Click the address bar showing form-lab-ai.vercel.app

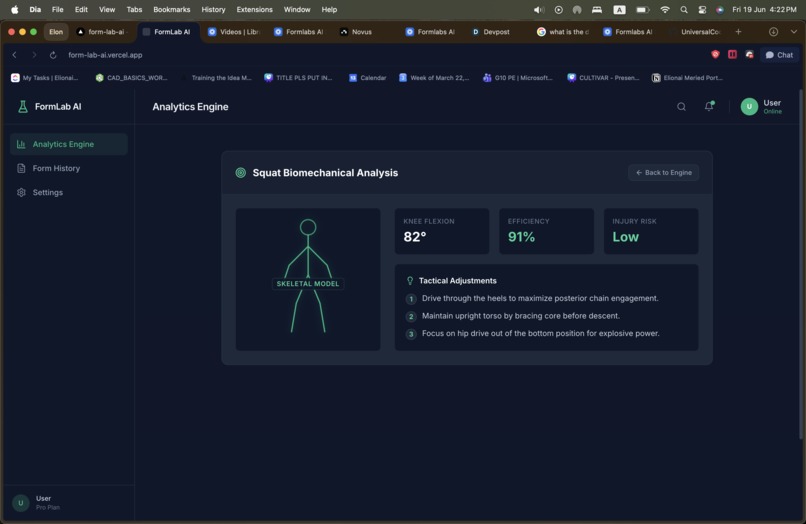[105, 55]
